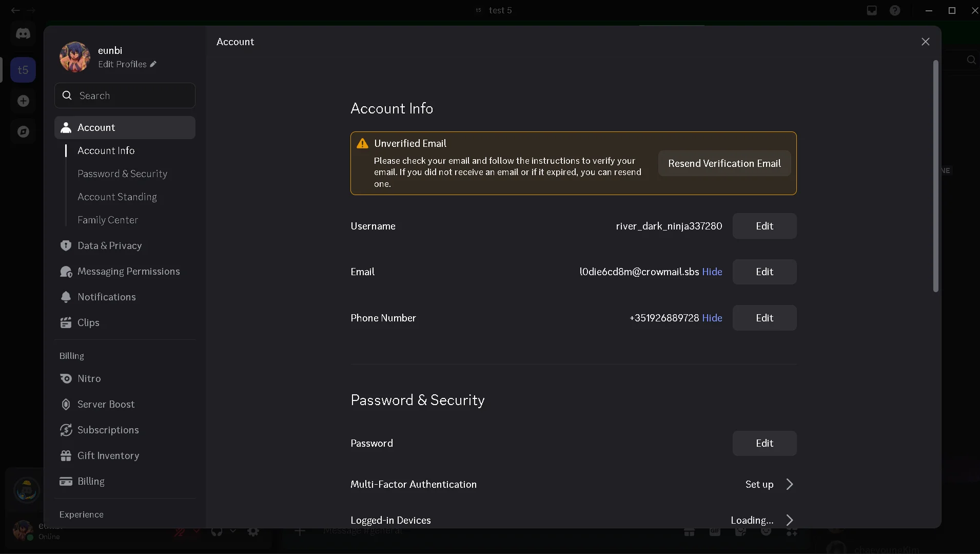Screen dimensions: 980x554
Task: Edit the Password
Action: (764, 443)
